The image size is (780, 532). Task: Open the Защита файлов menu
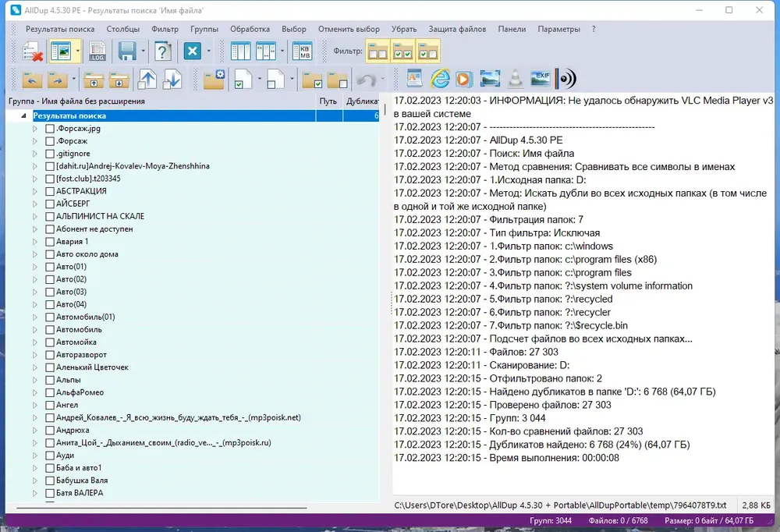457,29
